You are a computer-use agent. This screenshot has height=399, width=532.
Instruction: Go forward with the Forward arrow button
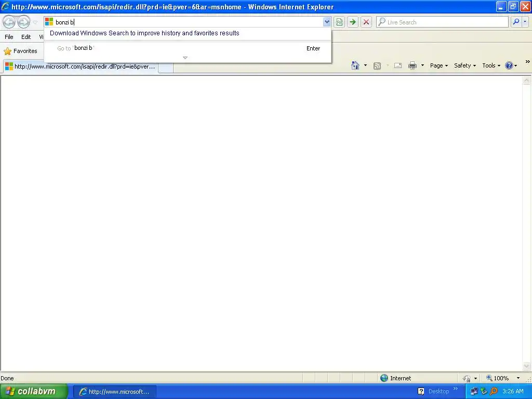(x=23, y=22)
